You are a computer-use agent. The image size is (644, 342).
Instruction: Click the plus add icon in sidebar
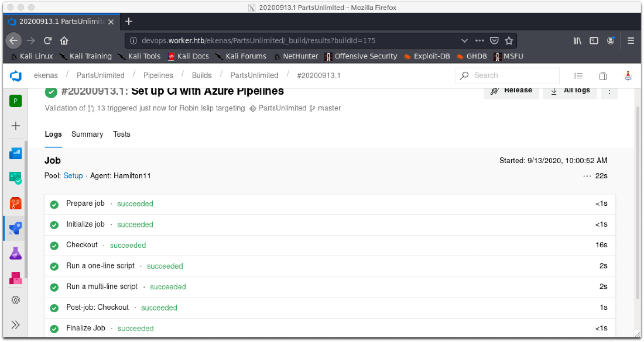click(16, 126)
